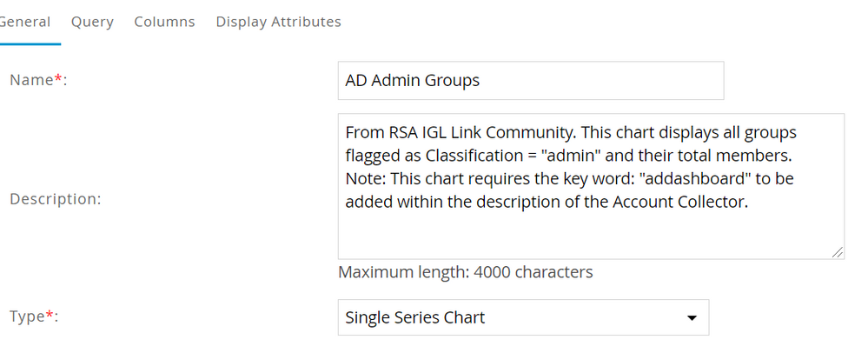The height and width of the screenshot is (353, 868).
Task: Click the red asterisk beside Name
Action: click(x=60, y=79)
